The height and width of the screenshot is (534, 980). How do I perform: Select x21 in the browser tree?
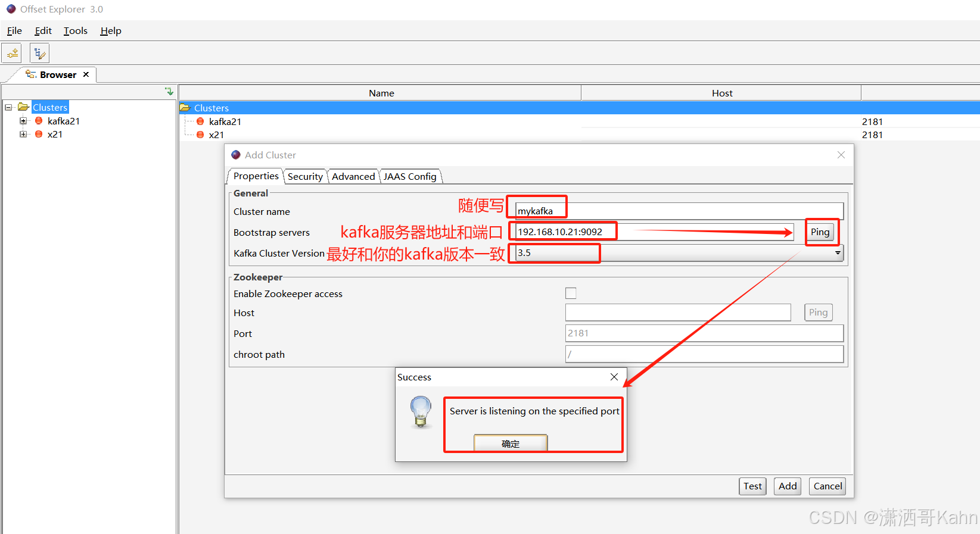[x=55, y=134]
